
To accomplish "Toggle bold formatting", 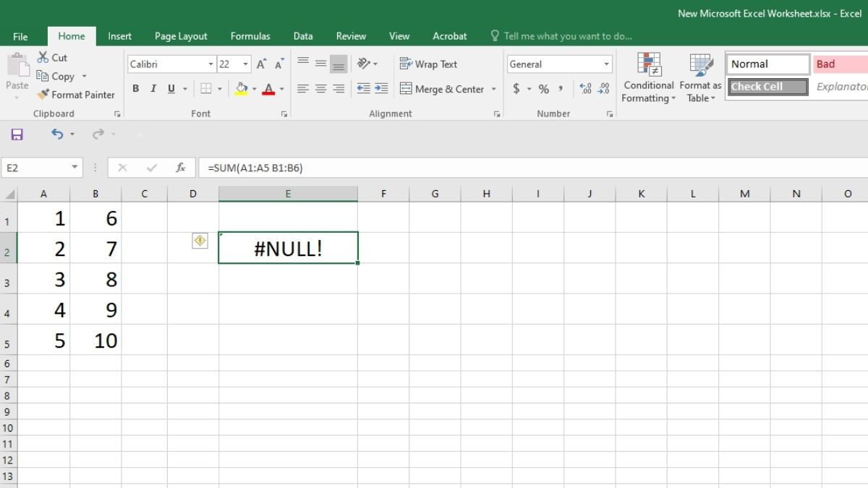I will tap(135, 88).
